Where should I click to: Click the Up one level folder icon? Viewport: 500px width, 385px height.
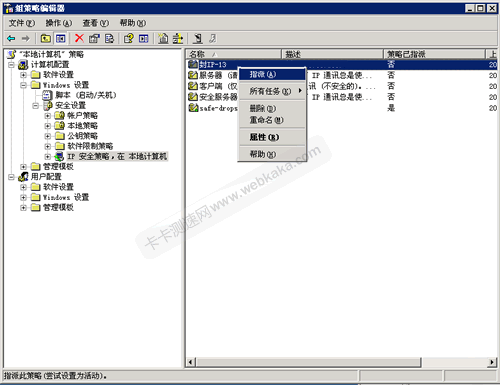pyautogui.click(x=46, y=39)
